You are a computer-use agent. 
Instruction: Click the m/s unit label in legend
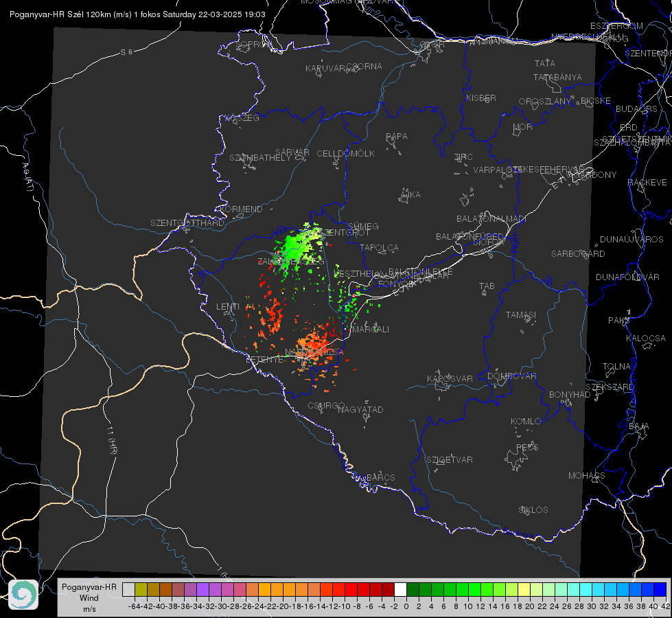(x=89, y=609)
